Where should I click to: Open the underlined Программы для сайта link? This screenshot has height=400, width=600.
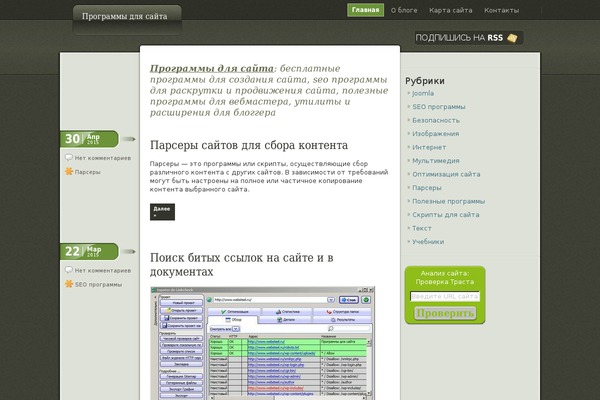click(212, 69)
